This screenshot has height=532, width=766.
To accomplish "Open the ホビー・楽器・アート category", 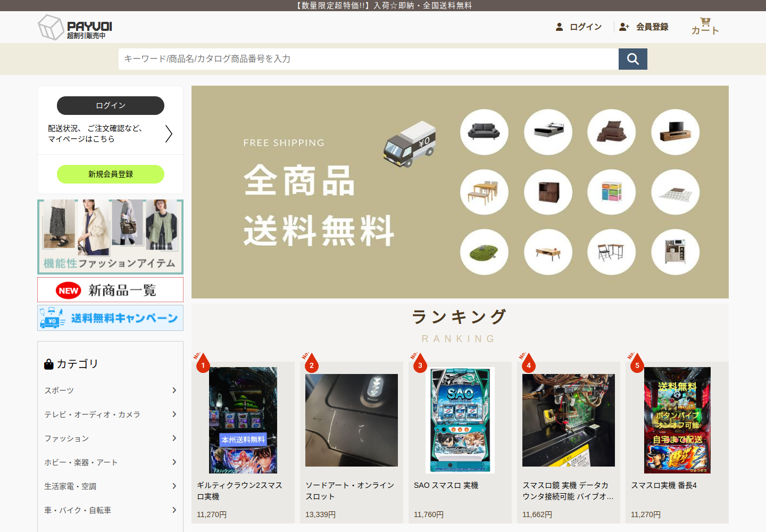I will click(81, 462).
